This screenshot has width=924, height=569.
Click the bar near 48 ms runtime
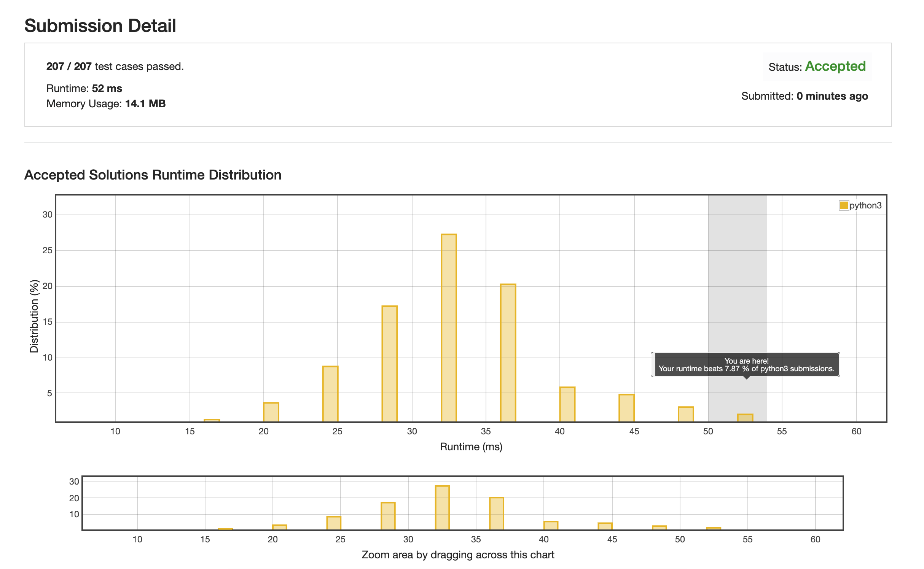[686, 414]
